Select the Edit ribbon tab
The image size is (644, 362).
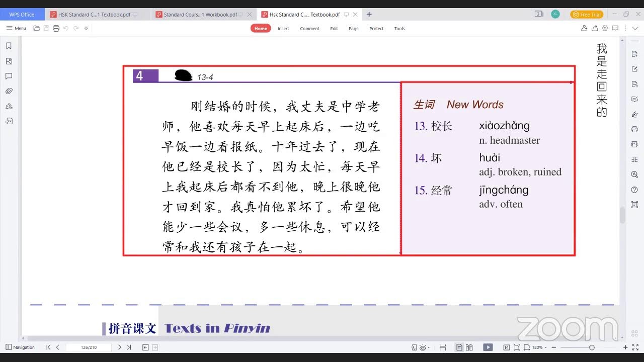coord(334,29)
